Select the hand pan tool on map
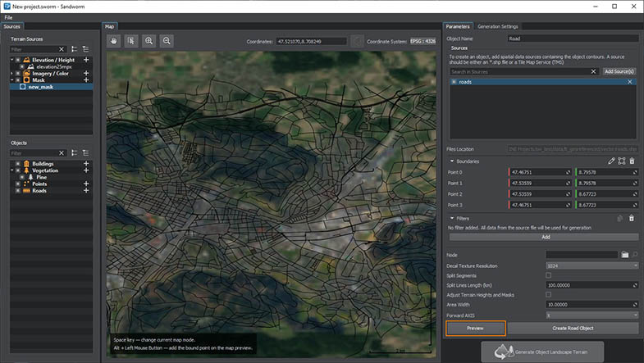Viewport: 644px width, 363px height. pyautogui.click(x=113, y=40)
